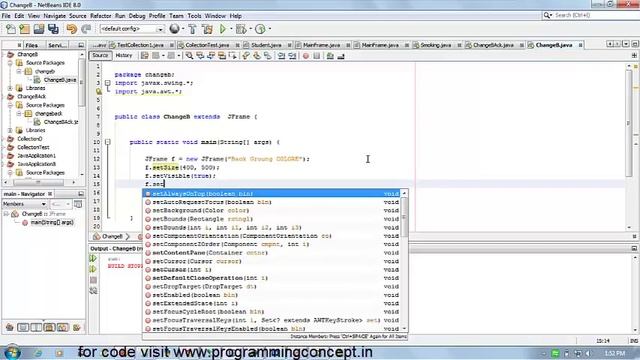Click the gray Stop icon in the Output panel
This screenshot has height=360, width=640.
pyautogui.click(x=93, y=280)
